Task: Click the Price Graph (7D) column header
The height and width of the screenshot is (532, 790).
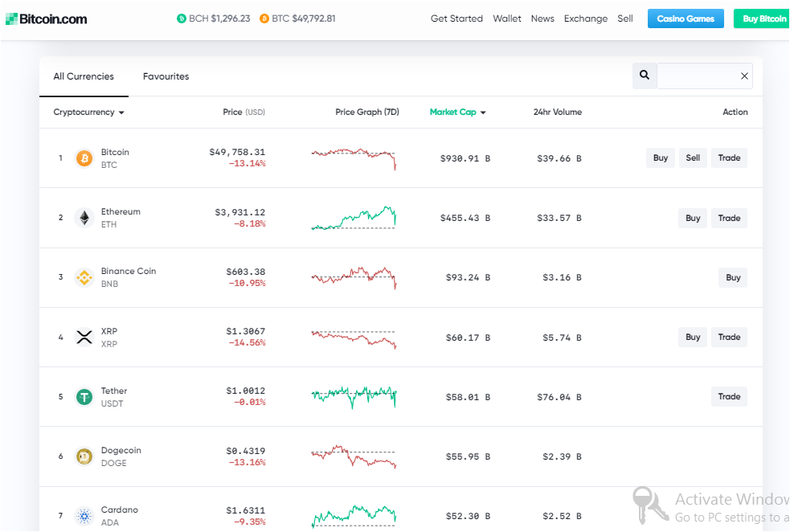Action: (x=366, y=113)
